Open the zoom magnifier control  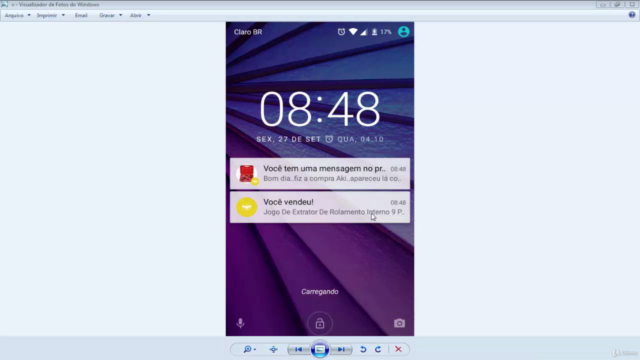pos(247,349)
